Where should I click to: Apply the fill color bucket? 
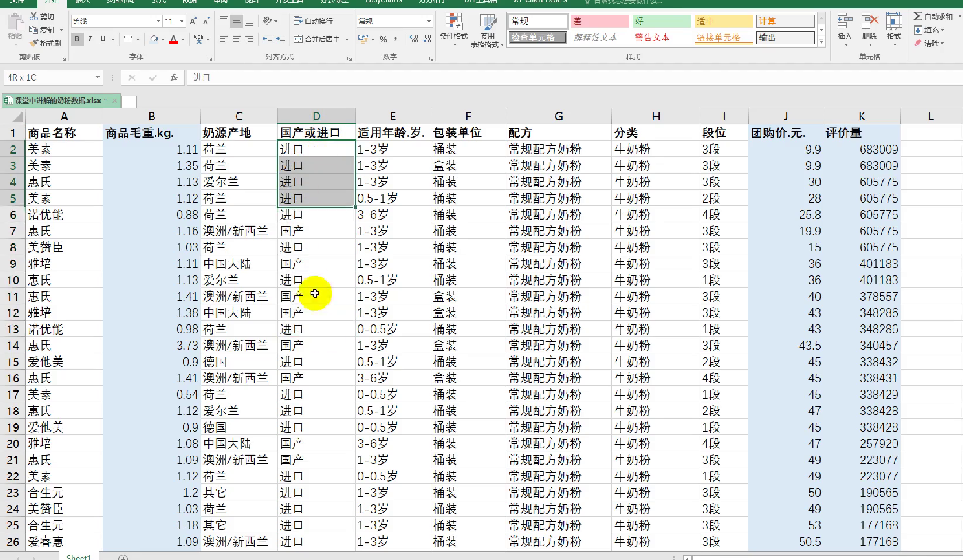(154, 39)
